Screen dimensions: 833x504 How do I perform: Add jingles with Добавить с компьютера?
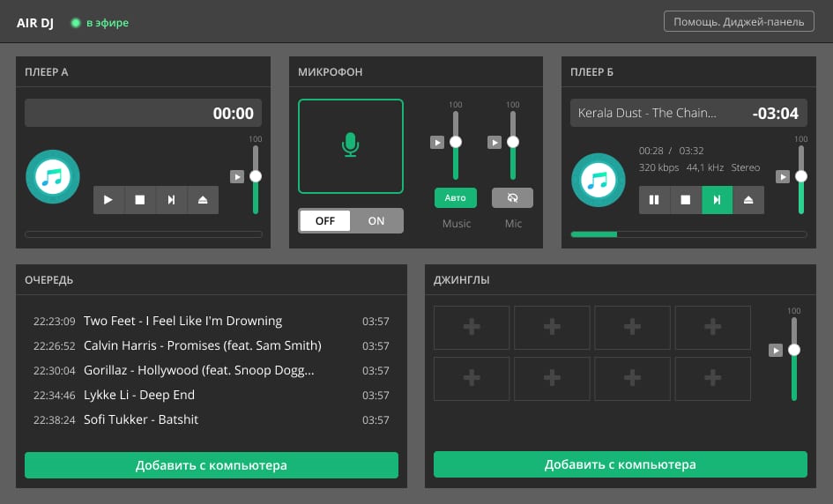(x=620, y=464)
